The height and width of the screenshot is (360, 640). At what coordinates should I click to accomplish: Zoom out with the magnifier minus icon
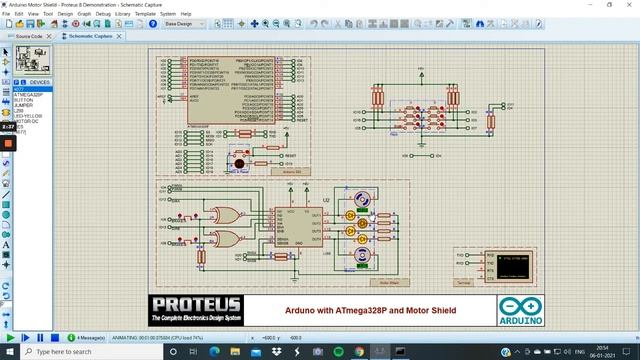(x=276, y=24)
